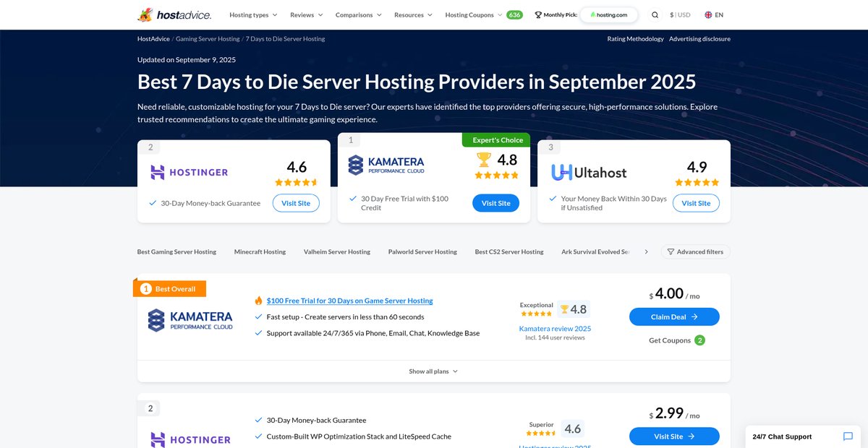Click the stars under Superior rating
Image resolution: width=868 pixels, height=448 pixels.
pyautogui.click(x=541, y=434)
